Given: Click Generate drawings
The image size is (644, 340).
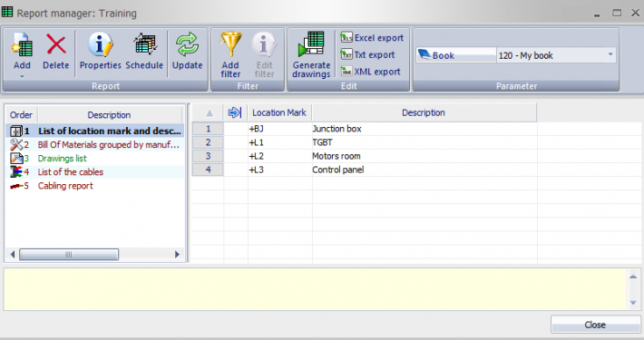Looking at the screenshot, I should tap(311, 55).
